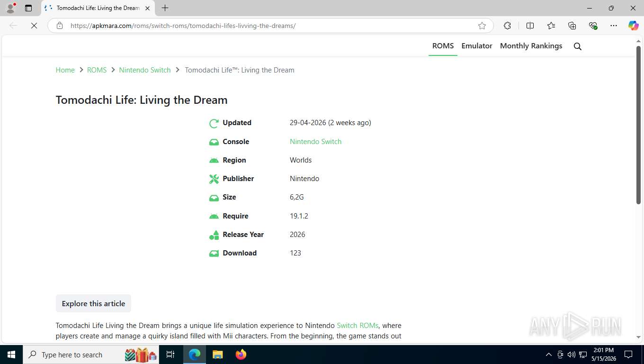
Task: Open the Emulator menu item
Action: (x=477, y=46)
